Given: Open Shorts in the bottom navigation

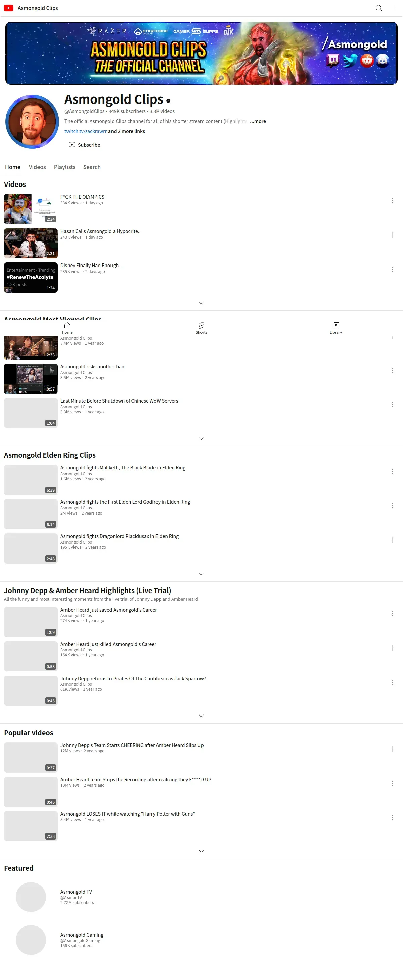Looking at the screenshot, I should pyautogui.click(x=201, y=328).
